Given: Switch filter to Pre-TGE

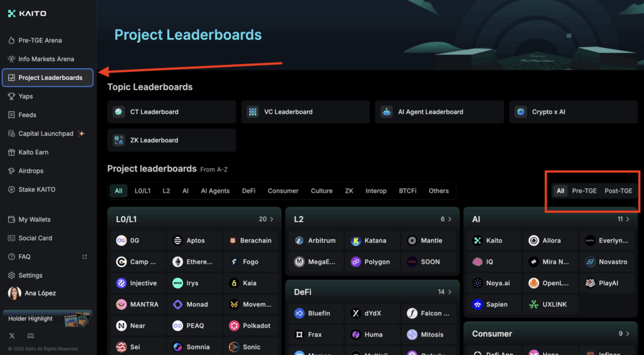Looking at the screenshot, I should coord(584,191).
